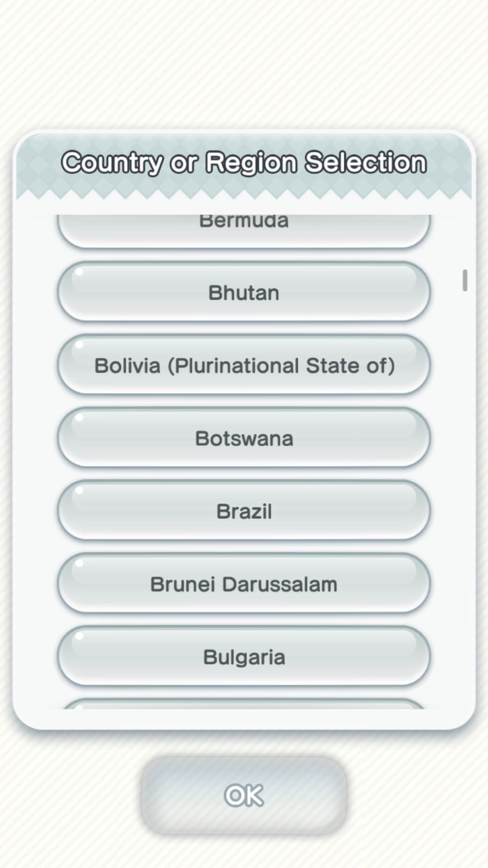Screen dimensions: 488x868
Task: Select Brazil in the region list
Action: (244, 511)
